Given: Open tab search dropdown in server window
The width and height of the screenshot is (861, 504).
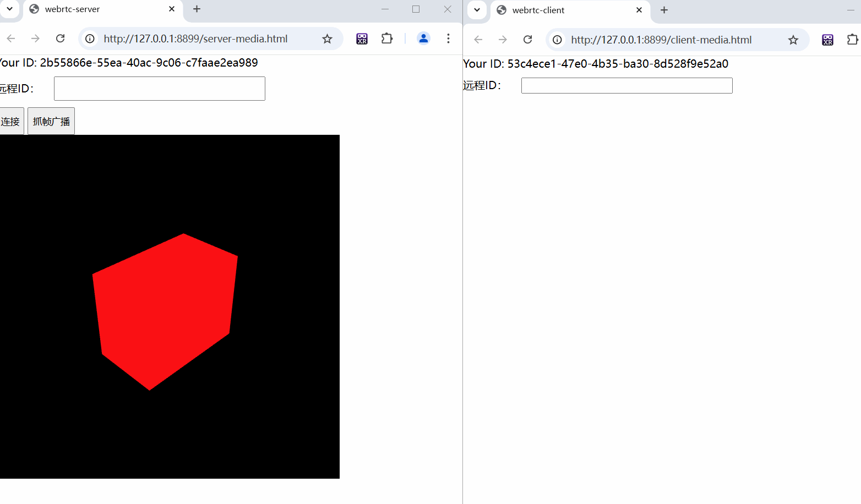Looking at the screenshot, I should point(9,9).
